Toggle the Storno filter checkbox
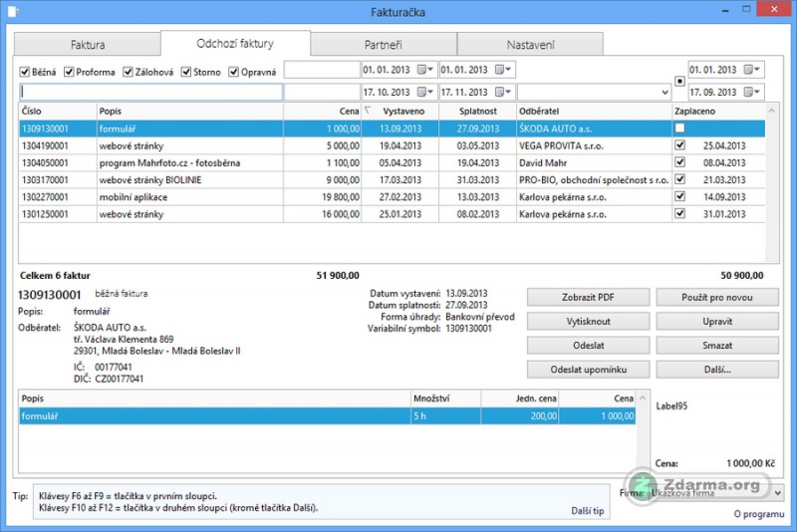This screenshot has height=532, width=797. (x=186, y=72)
